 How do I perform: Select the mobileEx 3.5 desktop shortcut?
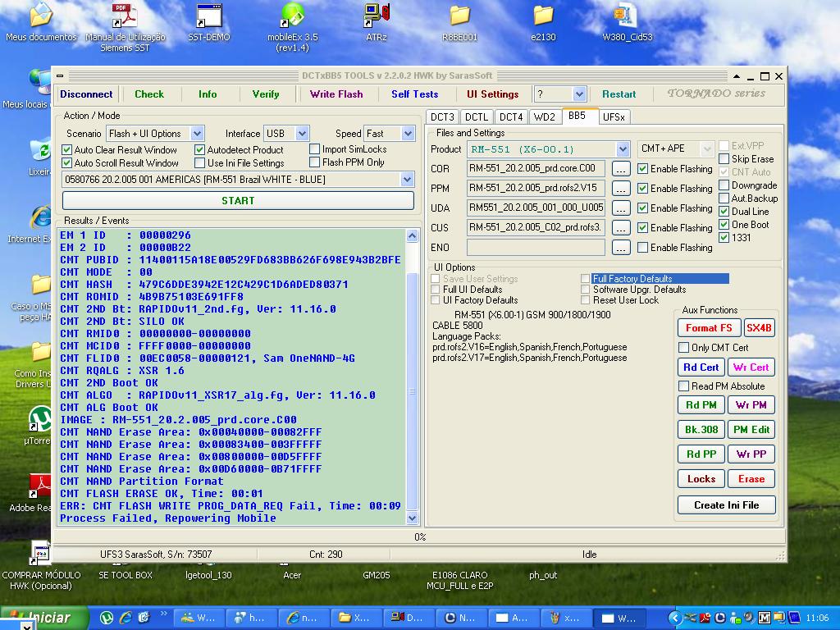pos(293,27)
